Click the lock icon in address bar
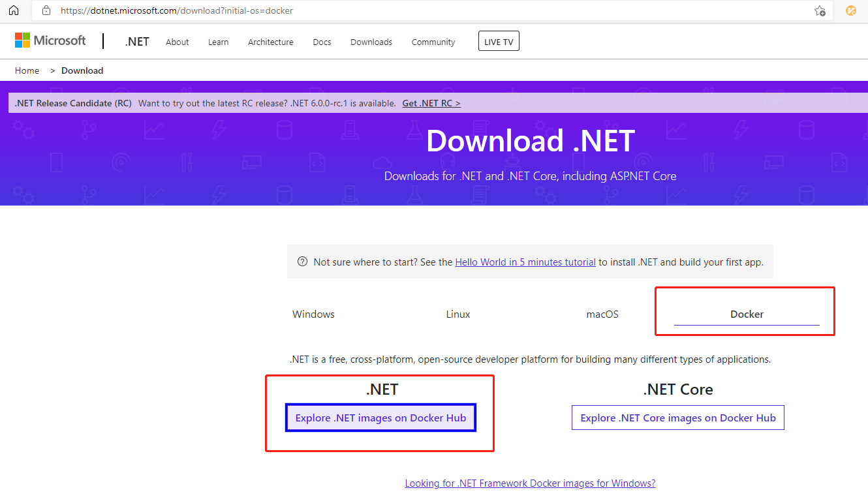 pos(46,10)
